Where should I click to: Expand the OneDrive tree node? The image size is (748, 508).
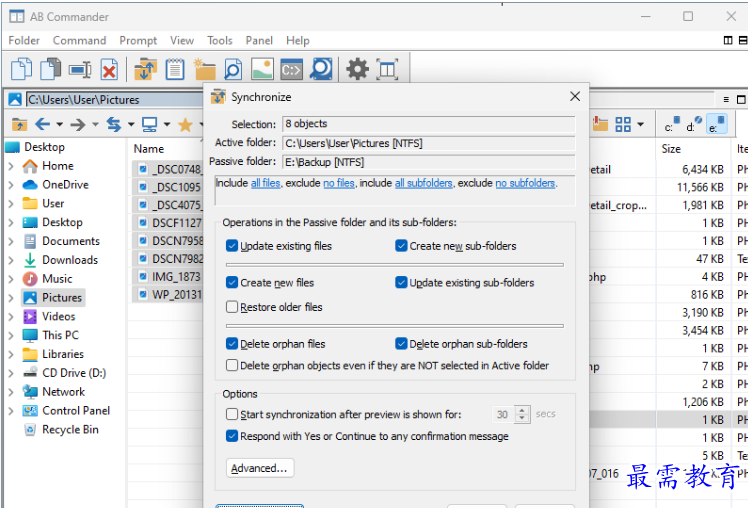11,185
